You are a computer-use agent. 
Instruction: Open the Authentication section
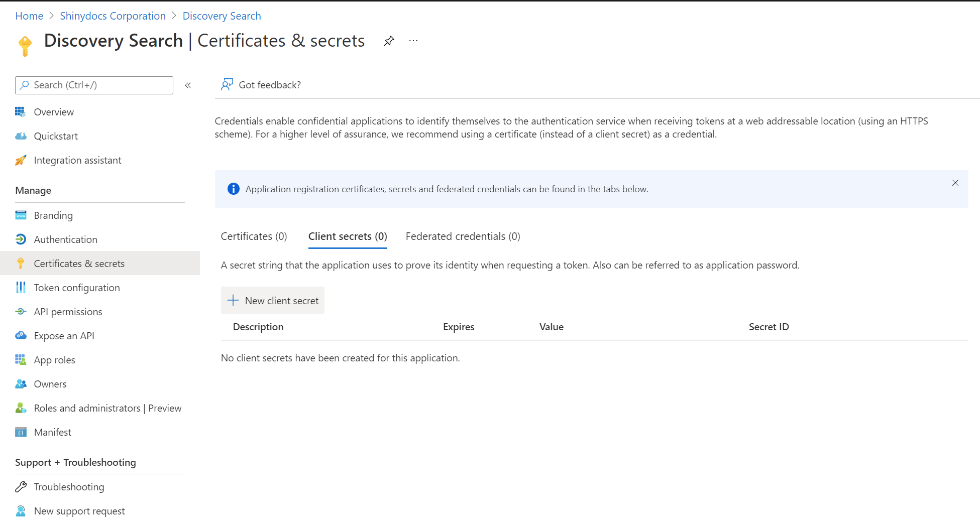(x=65, y=239)
